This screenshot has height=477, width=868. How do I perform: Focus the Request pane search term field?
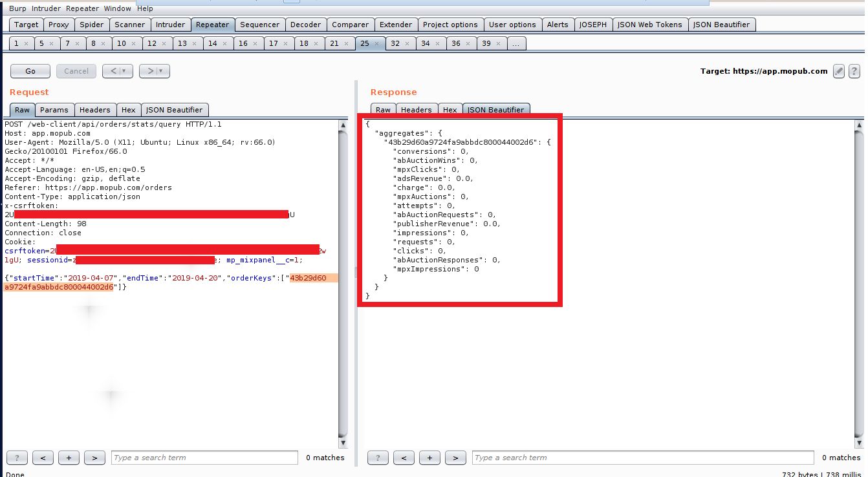pyautogui.click(x=205, y=458)
